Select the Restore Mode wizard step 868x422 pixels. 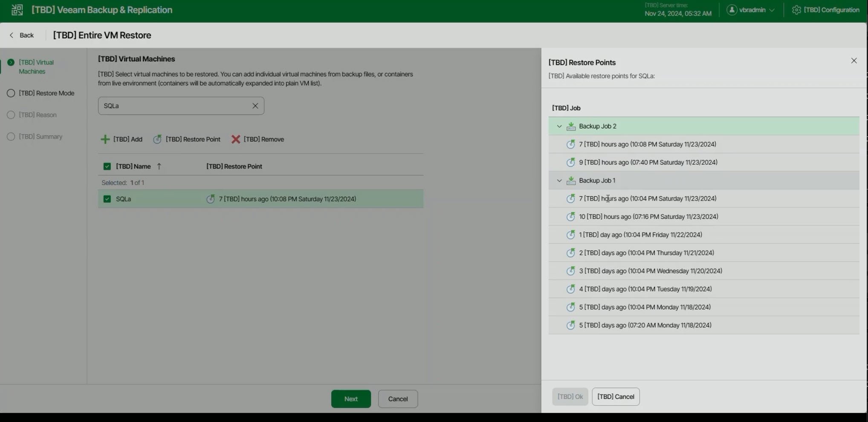tap(41, 93)
